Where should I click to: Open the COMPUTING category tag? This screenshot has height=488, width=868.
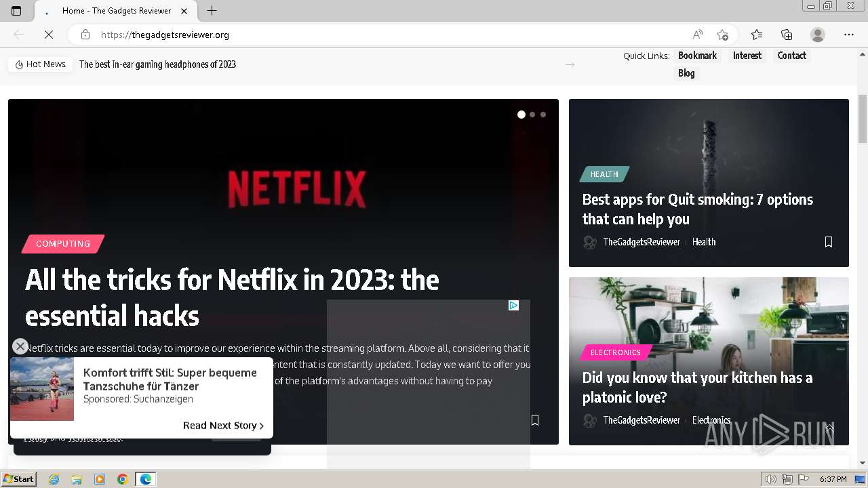[x=63, y=243]
